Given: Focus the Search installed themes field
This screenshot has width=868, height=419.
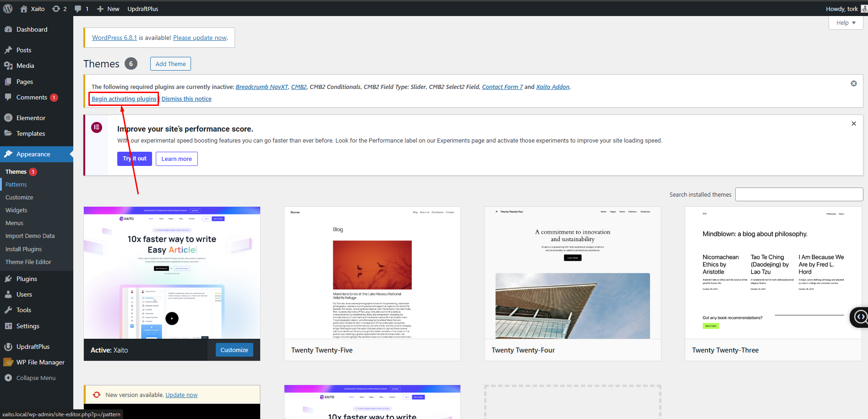Looking at the screenshot, I should pos(799,194).
